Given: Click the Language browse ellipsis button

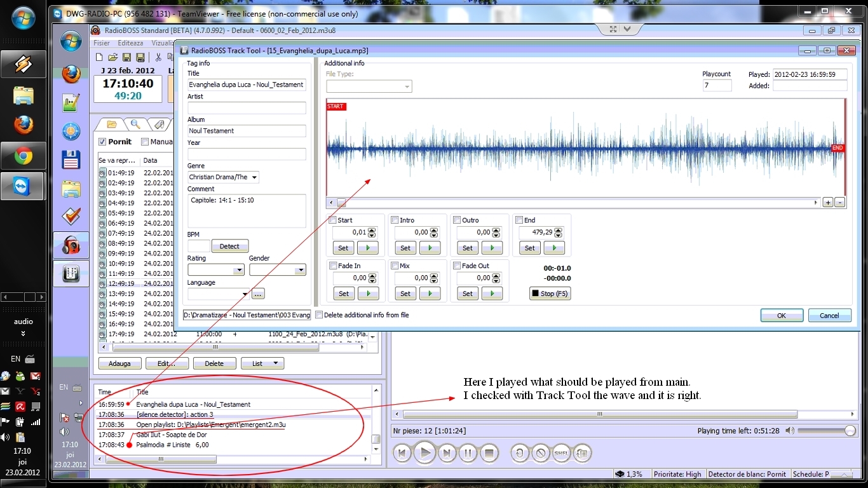Looking at the screenshot, I should (x=258, y=294).
